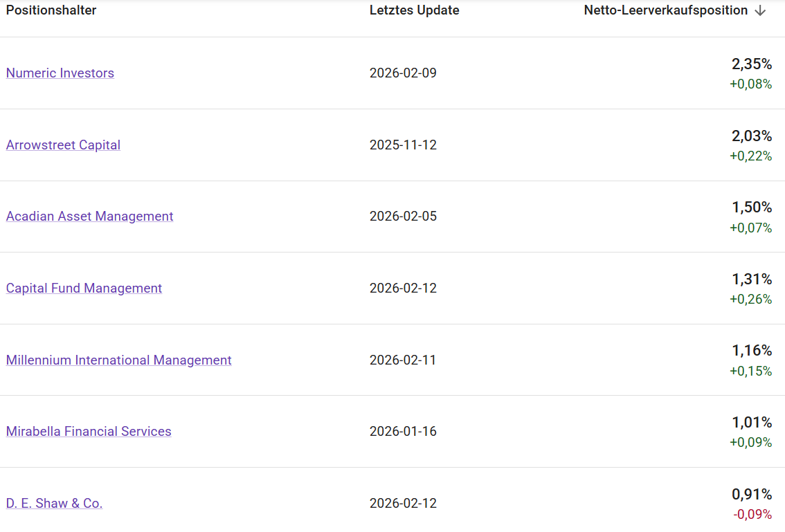
Task: Click the 1,16% position value
Action: pyautogui.click(x=751, y=351)
